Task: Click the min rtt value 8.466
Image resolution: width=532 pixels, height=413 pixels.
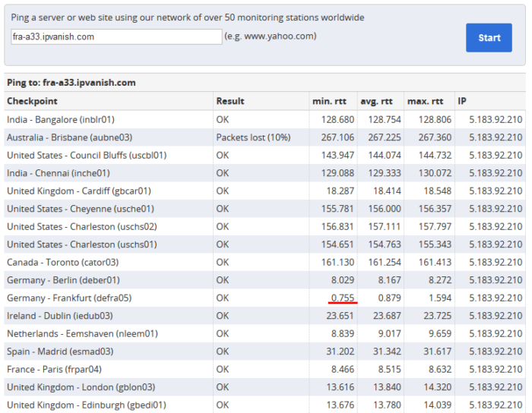Action: pyautogui.click(x=343, y=369)
